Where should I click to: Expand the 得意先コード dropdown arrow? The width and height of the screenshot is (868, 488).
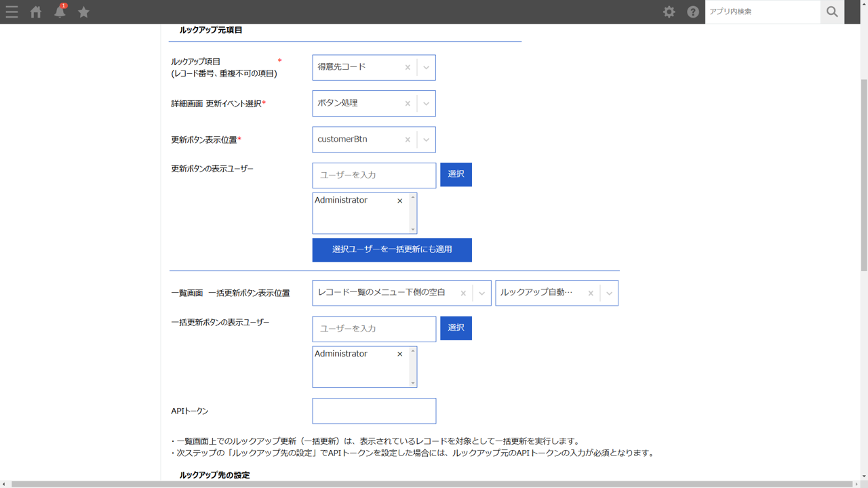coord(426,67)
